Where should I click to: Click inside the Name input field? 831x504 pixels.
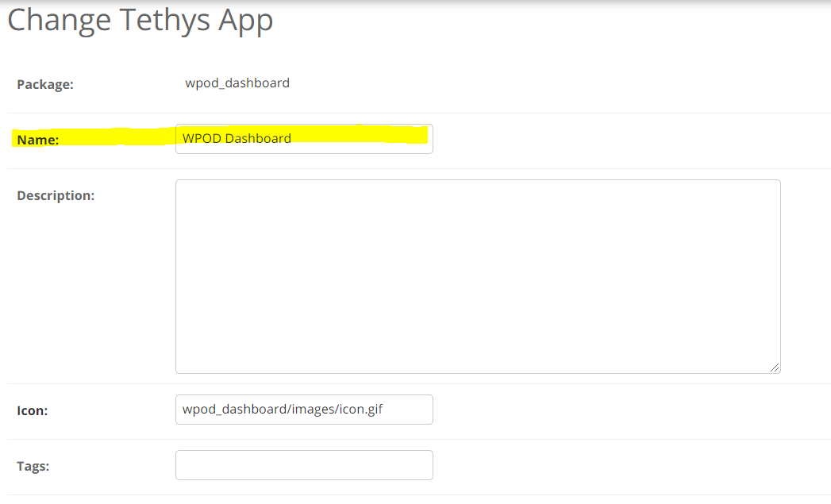pos(304,139)
